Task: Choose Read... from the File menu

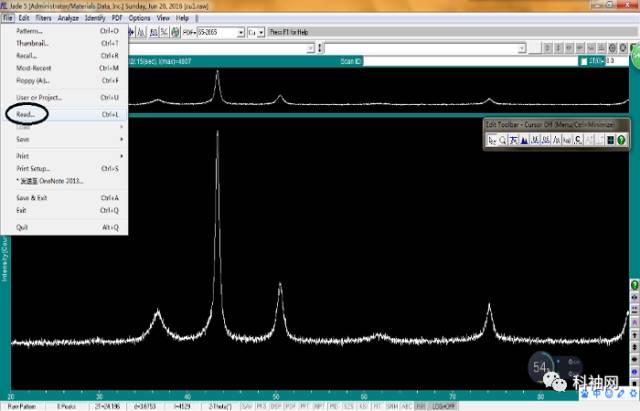Action: tap(25, 114)
